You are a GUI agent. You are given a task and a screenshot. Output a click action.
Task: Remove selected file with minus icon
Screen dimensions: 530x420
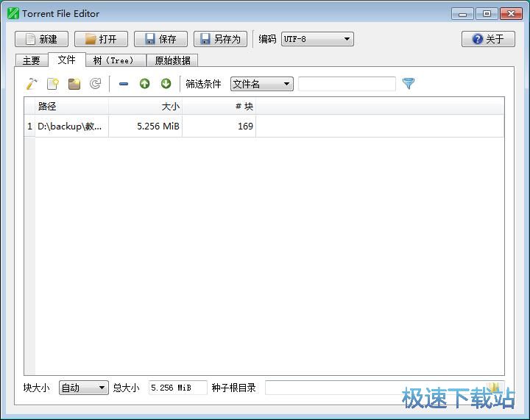pyautogui.click(x=124, y=84)
